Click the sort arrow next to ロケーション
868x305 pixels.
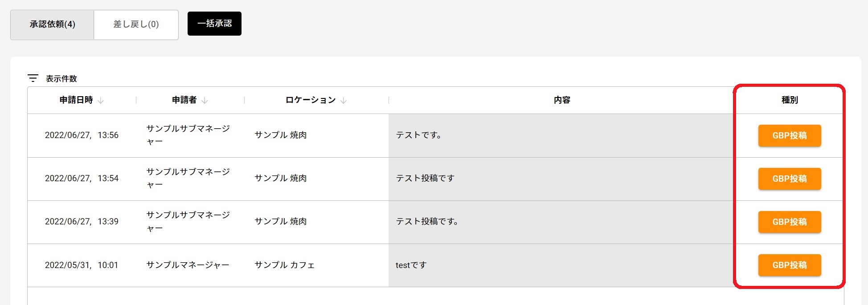click(344, 101)
